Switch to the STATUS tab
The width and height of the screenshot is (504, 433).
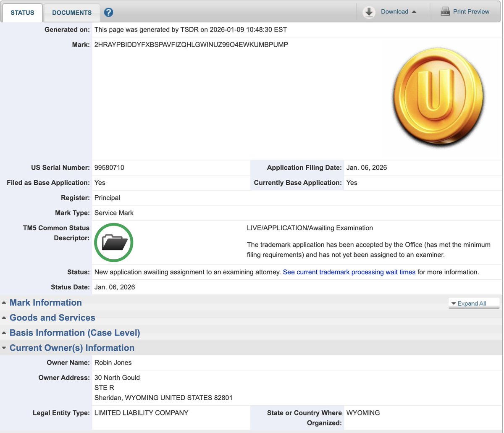pos(22,13)
